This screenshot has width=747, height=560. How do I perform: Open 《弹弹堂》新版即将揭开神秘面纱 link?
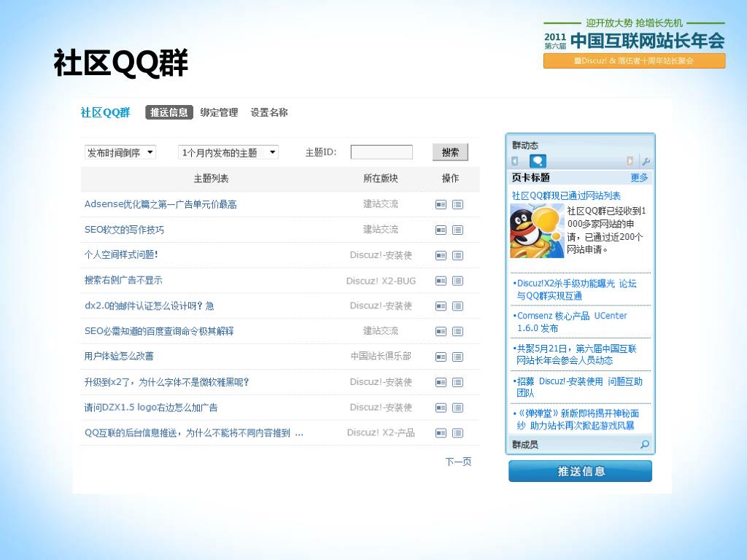pos(577,419)
